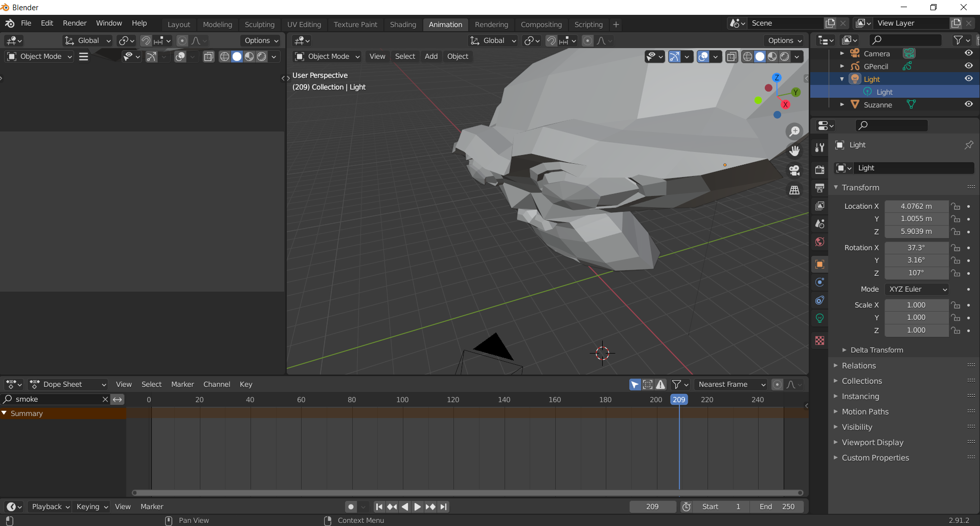Hide the Camera object in outliner

pos(968,53)
